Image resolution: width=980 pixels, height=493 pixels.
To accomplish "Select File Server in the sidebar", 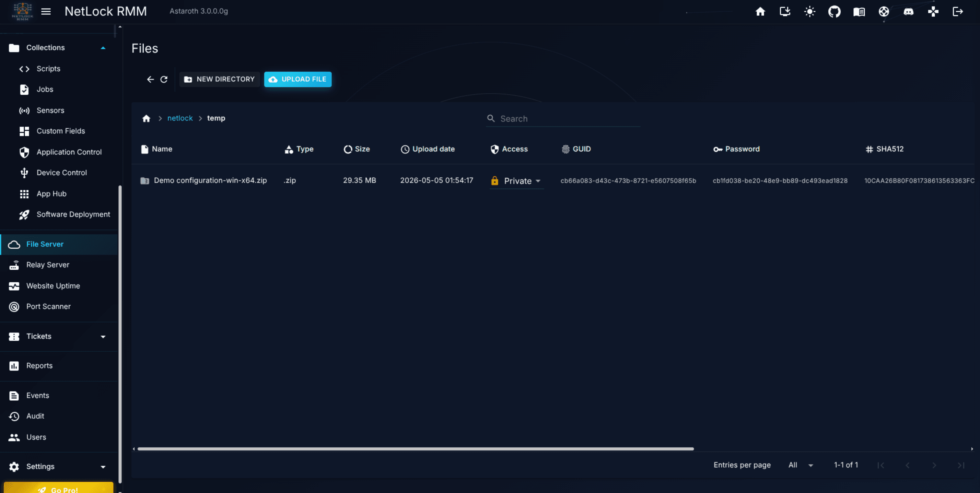I will tap(59, 244).
